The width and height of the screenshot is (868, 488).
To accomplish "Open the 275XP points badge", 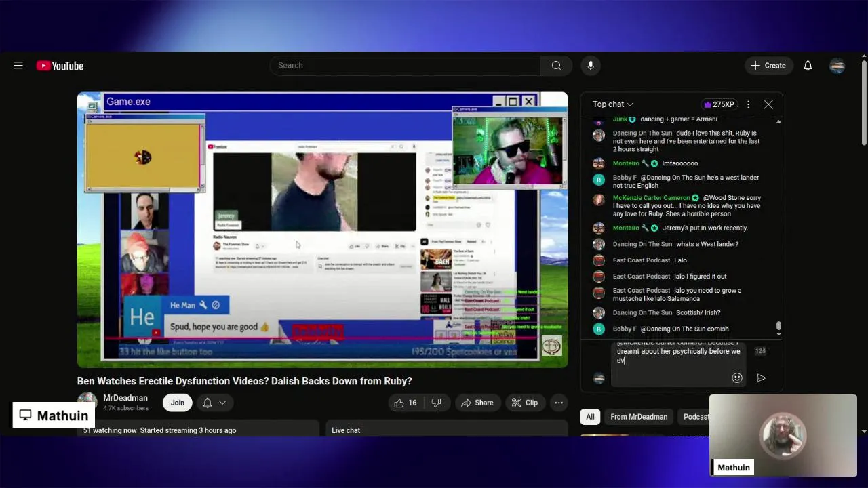I will point(719,104).
